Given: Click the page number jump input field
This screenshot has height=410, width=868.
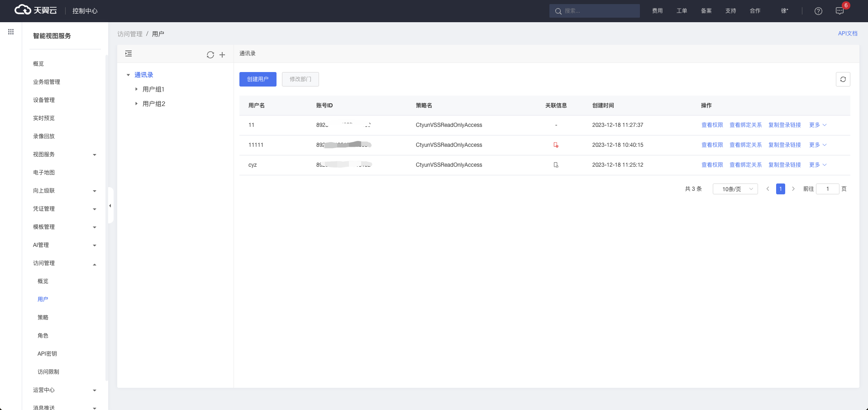Looking at the screenshot, I should [x=827, y=189].
